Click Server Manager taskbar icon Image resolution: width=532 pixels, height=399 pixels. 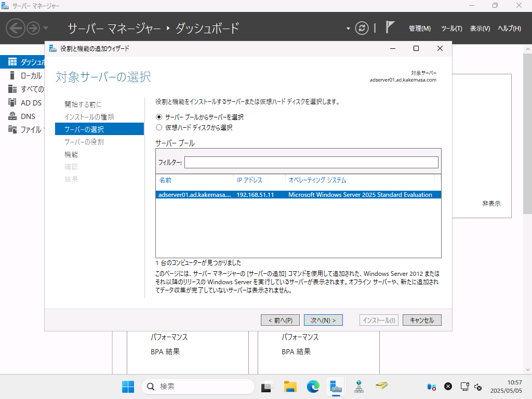[x=336, y=387]
